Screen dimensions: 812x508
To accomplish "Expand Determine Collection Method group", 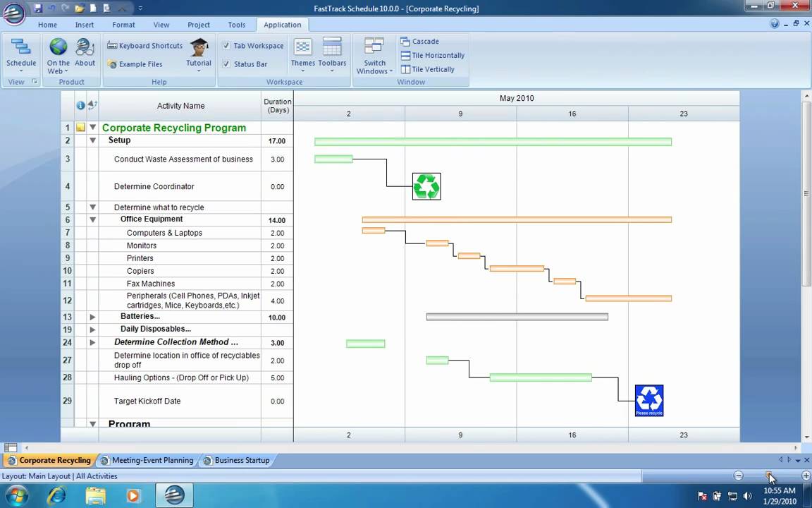I will click(x=93, y=342).
